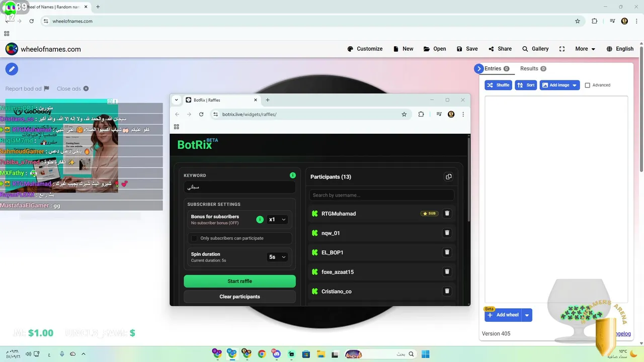Image resolution: width=644 pixels, height=362 pixels.
Task: Click the blue pencil edit icon on wheel page
Action: coord(12,69)
